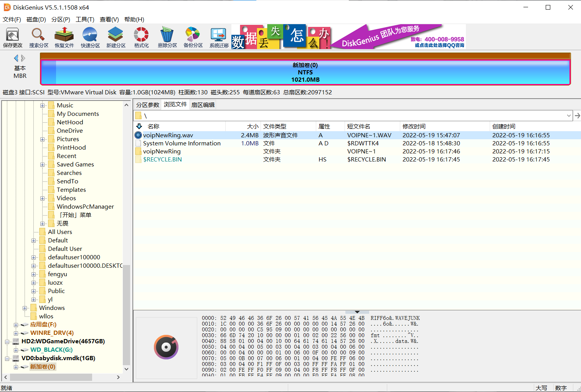The height and width of the screenshot is (392, 581).
Task: Open the 分区(P) menu
Action: tap(61, 20)
